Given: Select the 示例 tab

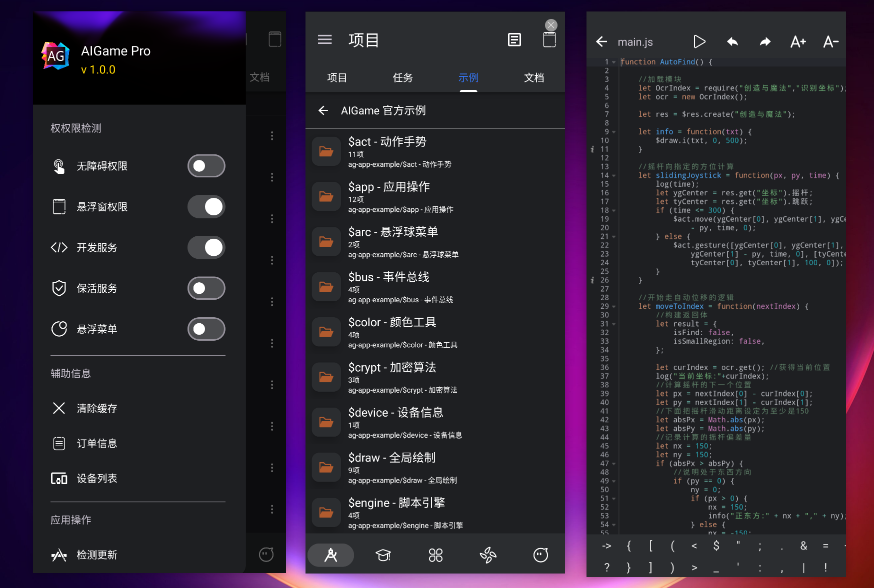Looking at the screenshot, I should pyautogui.click(x=468, y=78).
